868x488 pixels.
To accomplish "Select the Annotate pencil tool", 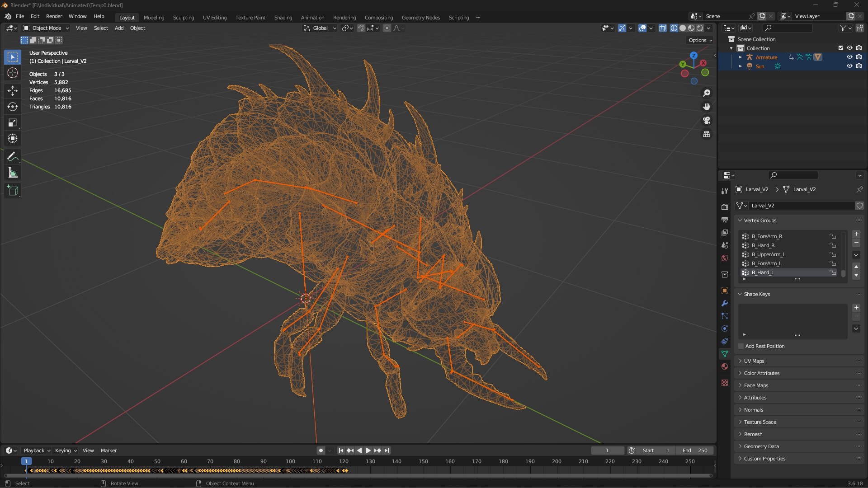I will click(x=13, y=156).
